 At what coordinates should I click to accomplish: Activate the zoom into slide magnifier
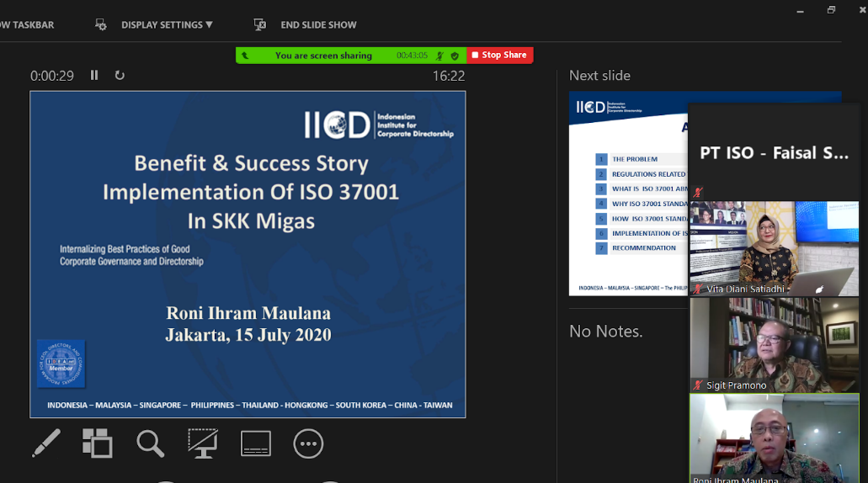[150, 443]
